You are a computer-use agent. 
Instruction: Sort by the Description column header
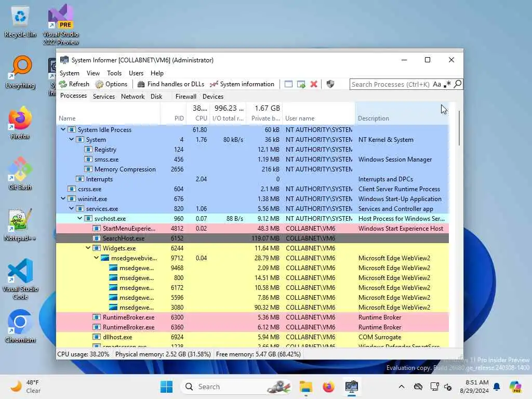[x=402, y=114]
